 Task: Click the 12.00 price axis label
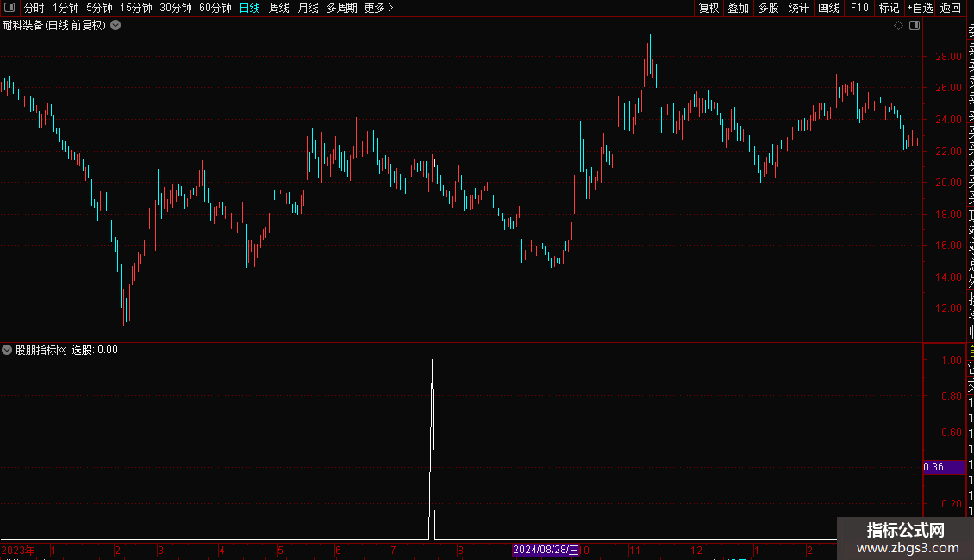click(x=948, y=308)
